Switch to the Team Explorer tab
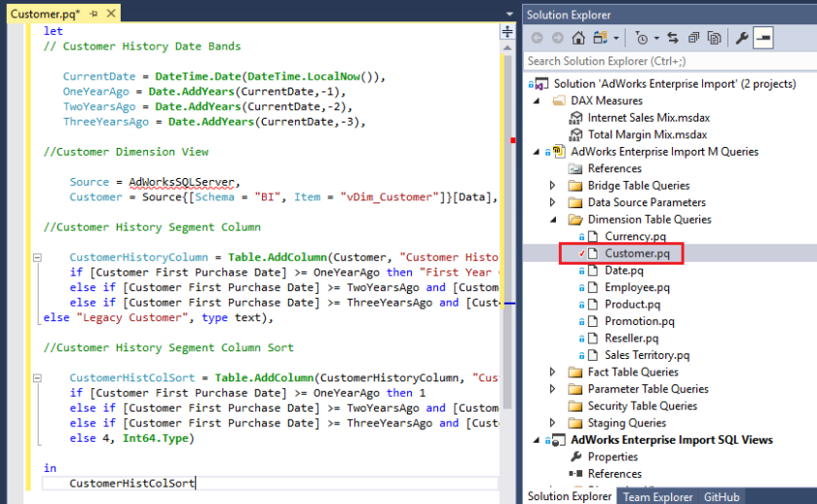 tap(657, 496)
